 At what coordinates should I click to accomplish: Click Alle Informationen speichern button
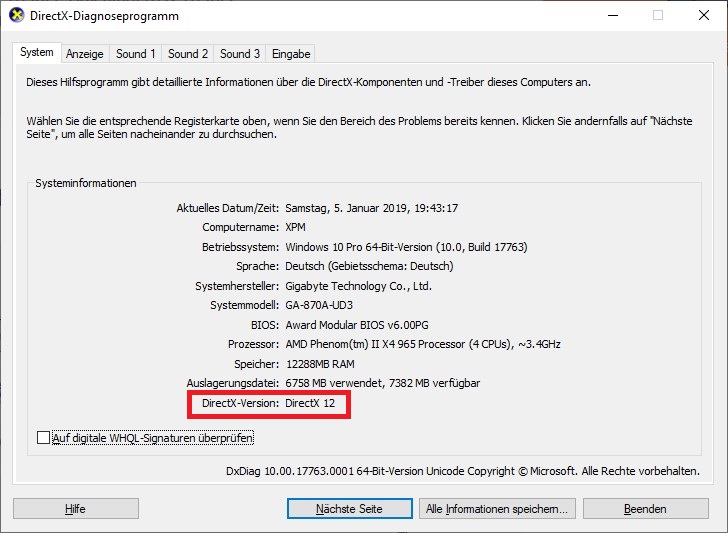497,508
